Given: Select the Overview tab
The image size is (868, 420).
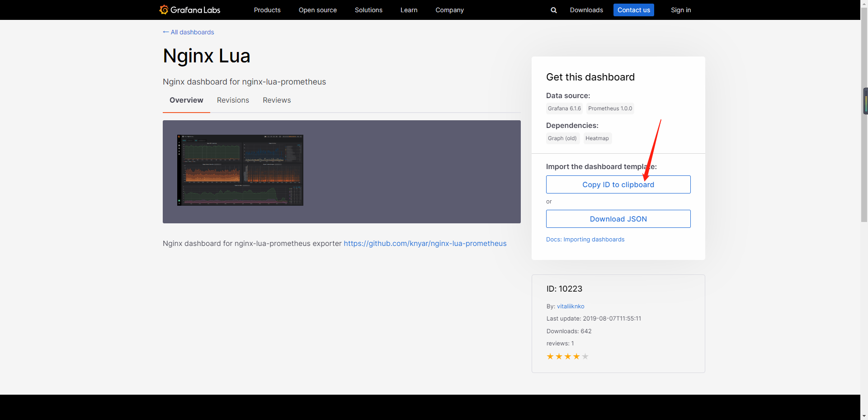Looking at the screenshot, I should pyautogui.click(x=186, y=100).
